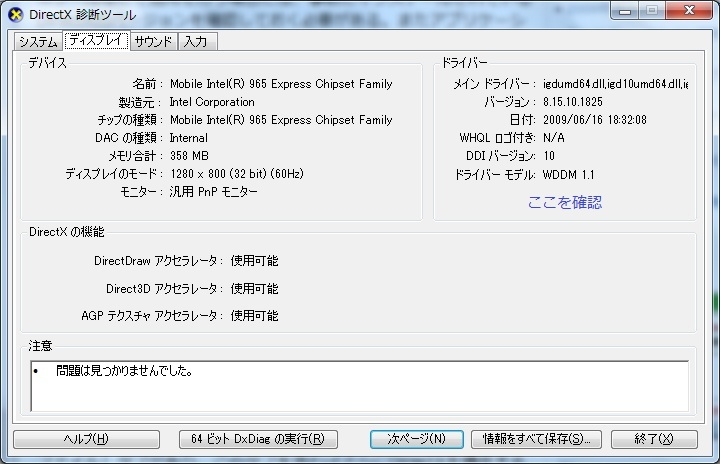Click the DirectX icon in title bar

tap(16, 15)
